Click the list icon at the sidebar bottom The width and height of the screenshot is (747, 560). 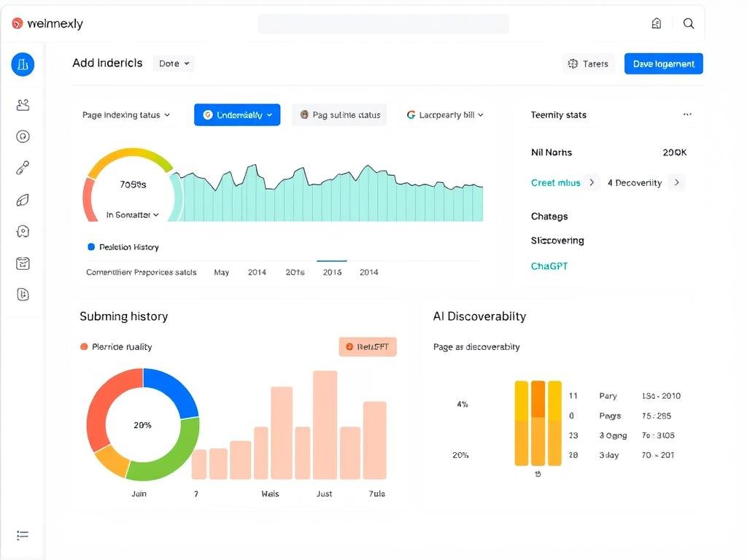click(23, 535)
